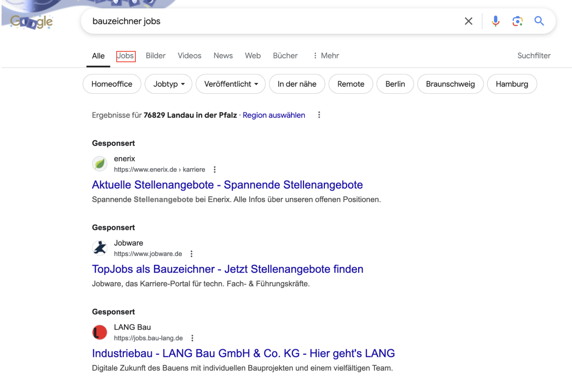Open the TopJobs als Bauzeichner result
Viewport: 572px width, 392px height.
point(227,269)
